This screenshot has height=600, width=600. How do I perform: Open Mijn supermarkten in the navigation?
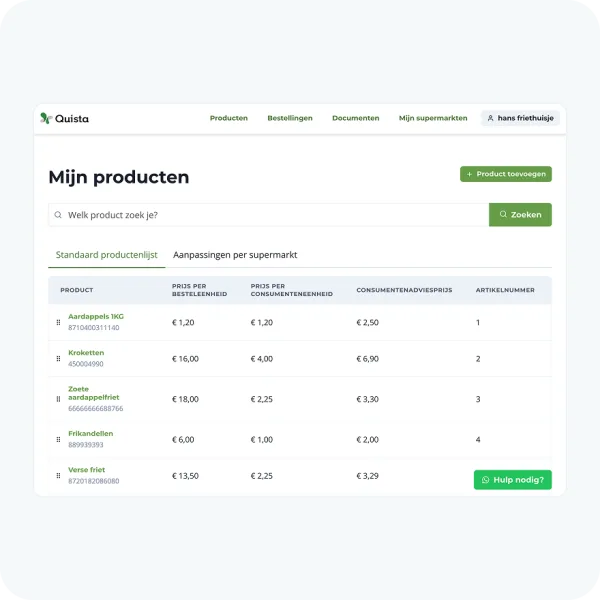click(433, 118)
